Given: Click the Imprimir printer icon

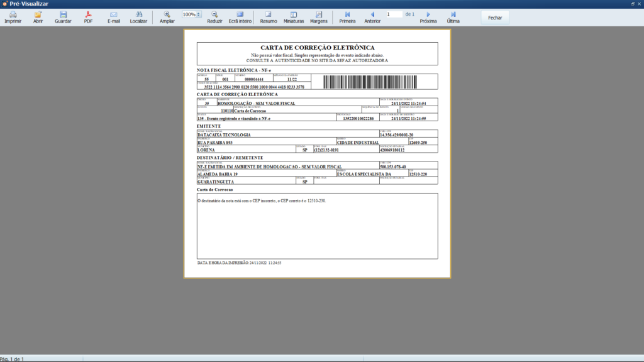Looking at the screenshot, I should [13, 17].
